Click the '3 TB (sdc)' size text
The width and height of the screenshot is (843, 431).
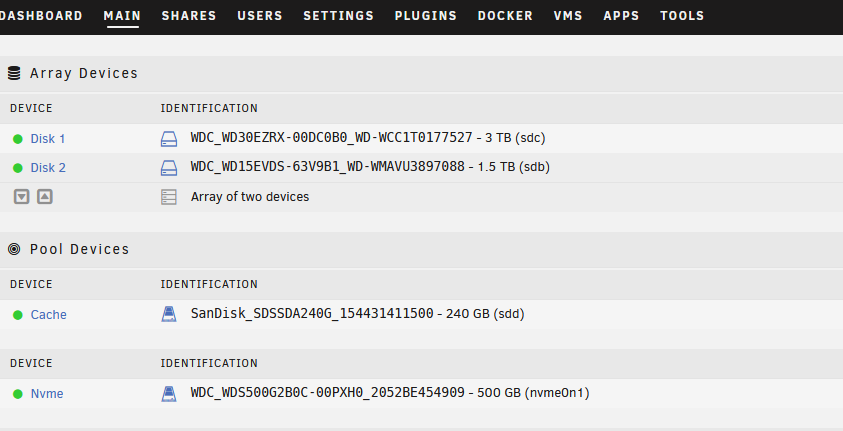pos(515,138)
